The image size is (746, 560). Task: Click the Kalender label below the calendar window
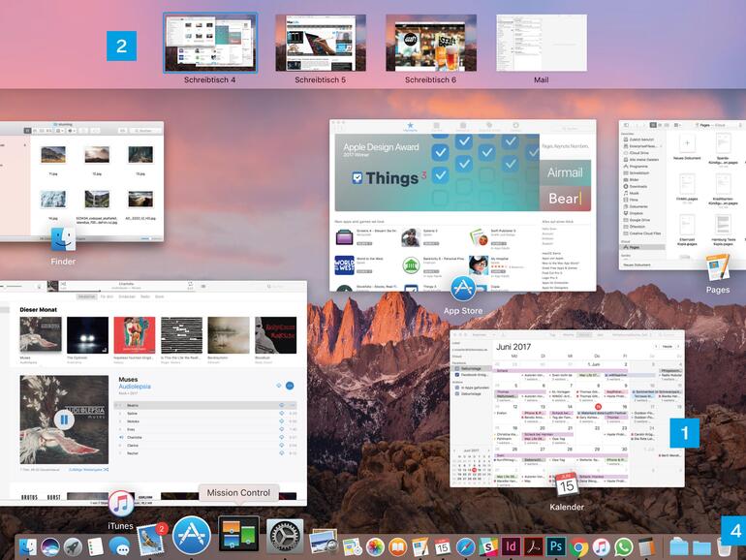coord(567,507)
